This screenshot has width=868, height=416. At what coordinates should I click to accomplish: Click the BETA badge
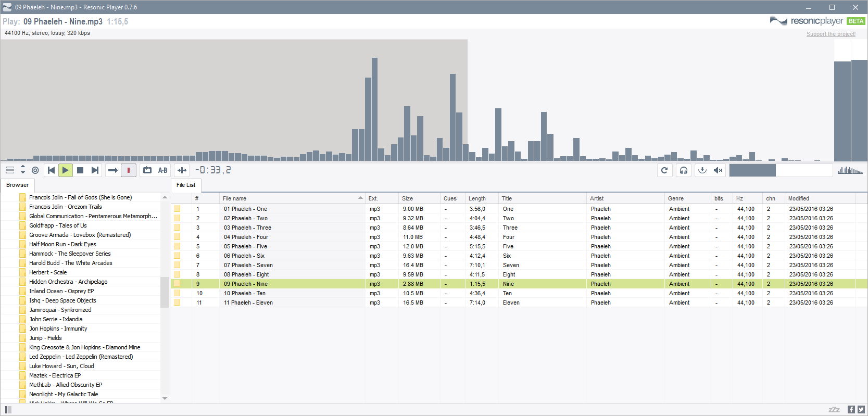856,21
